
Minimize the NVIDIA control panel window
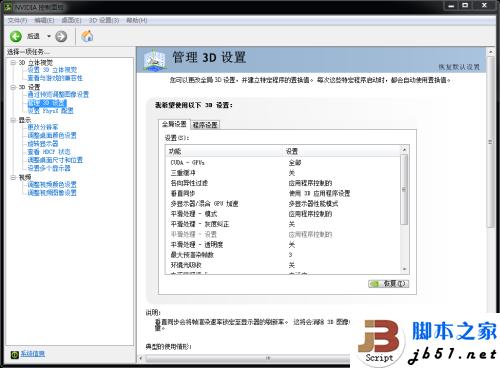point(451,6)
